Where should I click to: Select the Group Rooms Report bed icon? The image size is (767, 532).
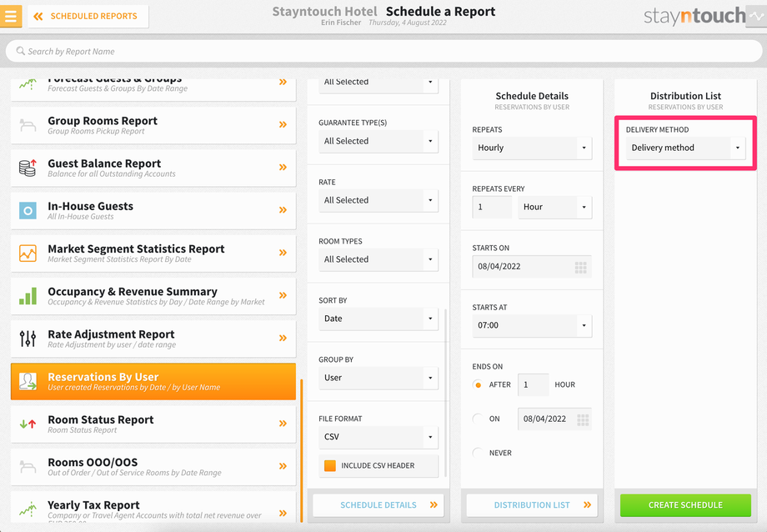pyautogui.click(x=28, y=125)
